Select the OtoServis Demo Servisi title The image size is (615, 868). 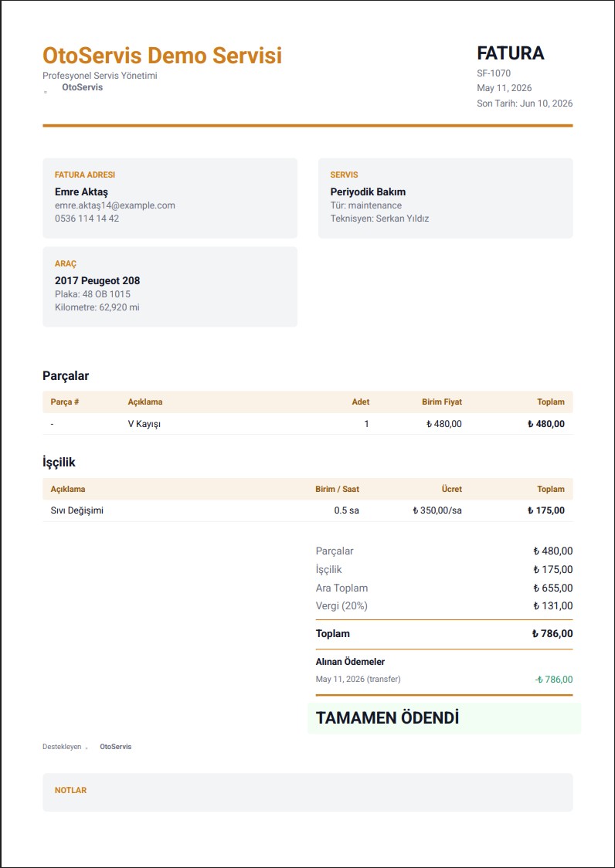coord(162,56)
